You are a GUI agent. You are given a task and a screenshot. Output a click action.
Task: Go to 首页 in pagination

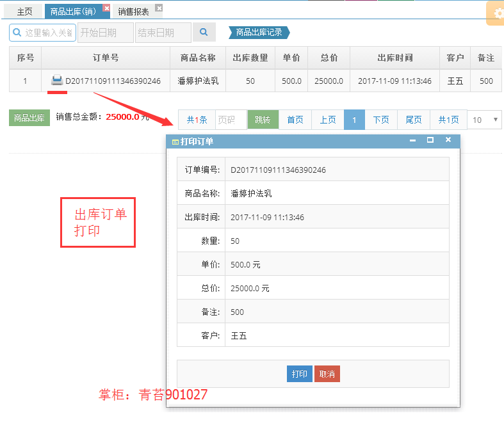click(295, 120)
